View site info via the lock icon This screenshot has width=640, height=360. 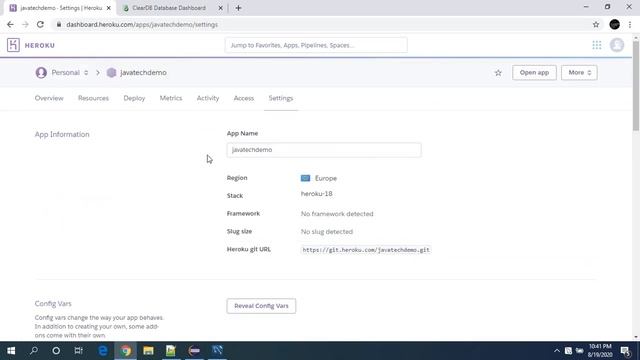(59, 24)
